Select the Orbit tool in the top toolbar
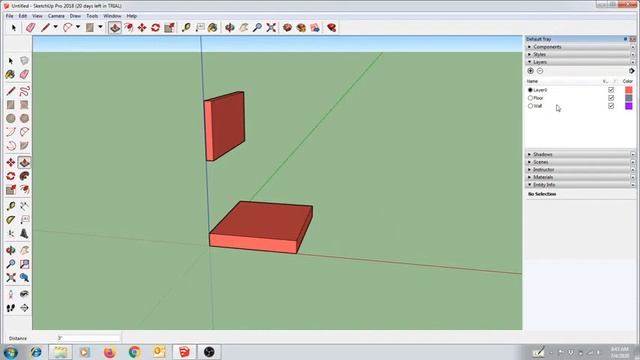 [x=230, y=27]
